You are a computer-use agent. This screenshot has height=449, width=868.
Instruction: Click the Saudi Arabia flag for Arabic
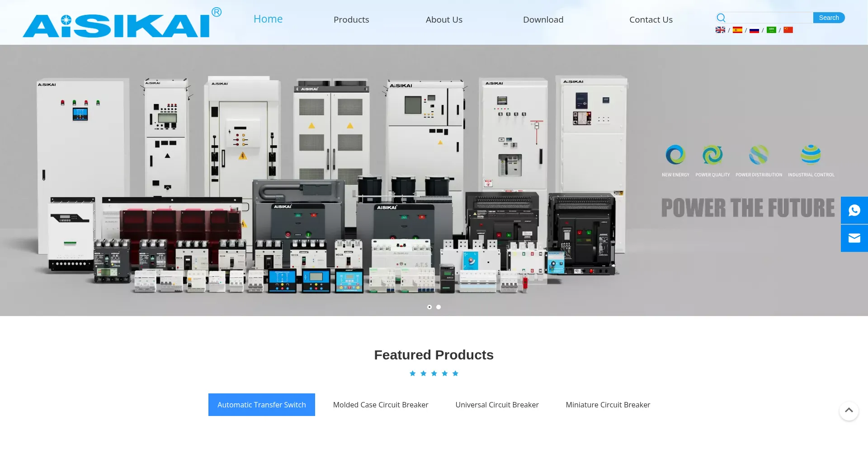[x=771, y=30]
